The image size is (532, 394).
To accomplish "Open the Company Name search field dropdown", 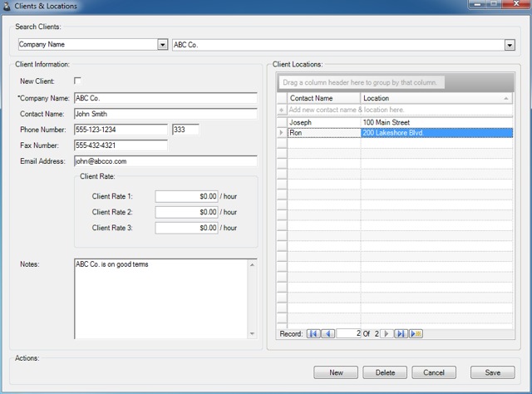I will [x=162, y=45].
